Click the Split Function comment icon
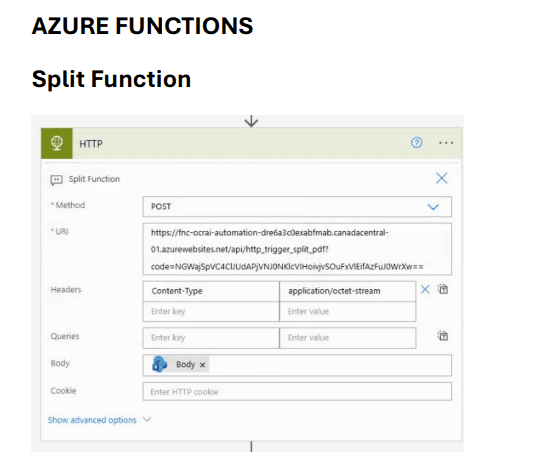The height and width of the screenshot is (468, 541). pos(56,180)
